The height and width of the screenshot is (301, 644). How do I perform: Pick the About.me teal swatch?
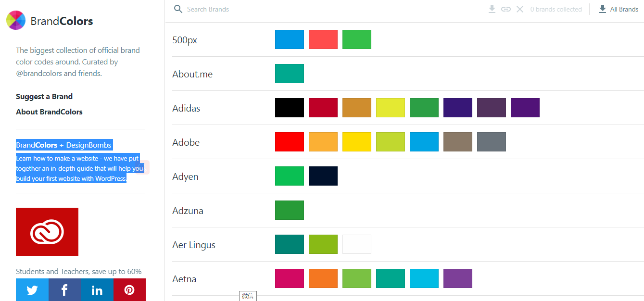click(290, 74)
